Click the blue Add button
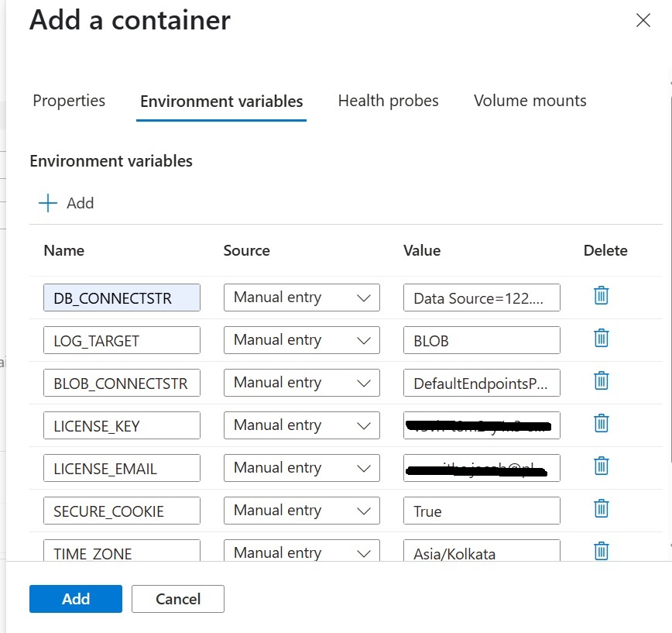 [x=75, y=598]
